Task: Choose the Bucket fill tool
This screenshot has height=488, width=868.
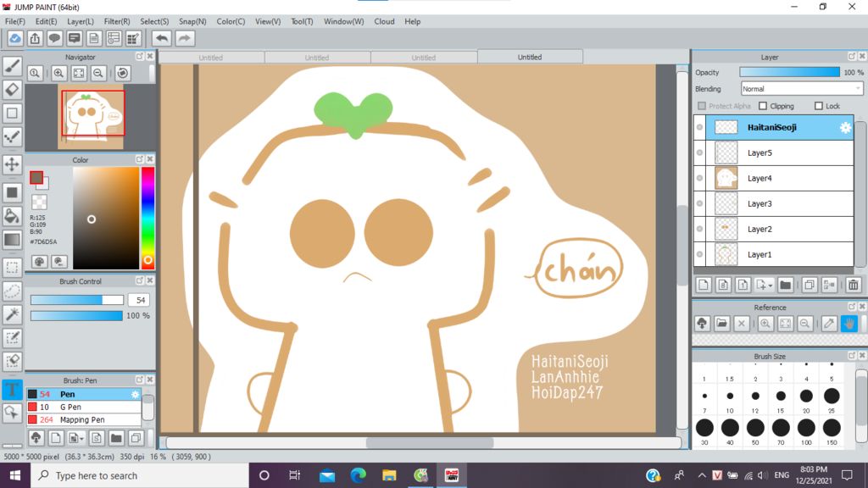Action: pos(12,216)
